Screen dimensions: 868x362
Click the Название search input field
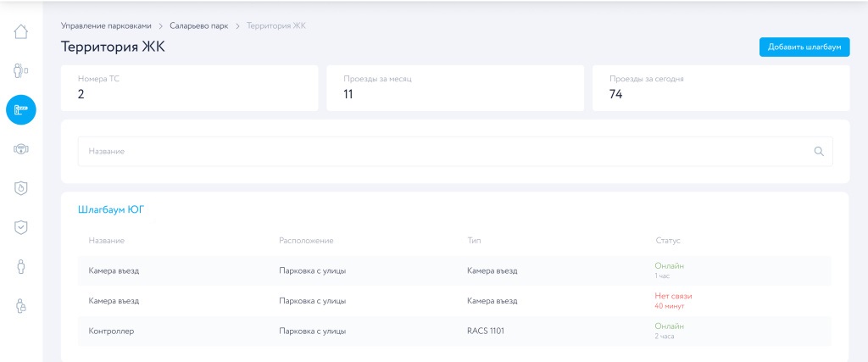(441, 152)
